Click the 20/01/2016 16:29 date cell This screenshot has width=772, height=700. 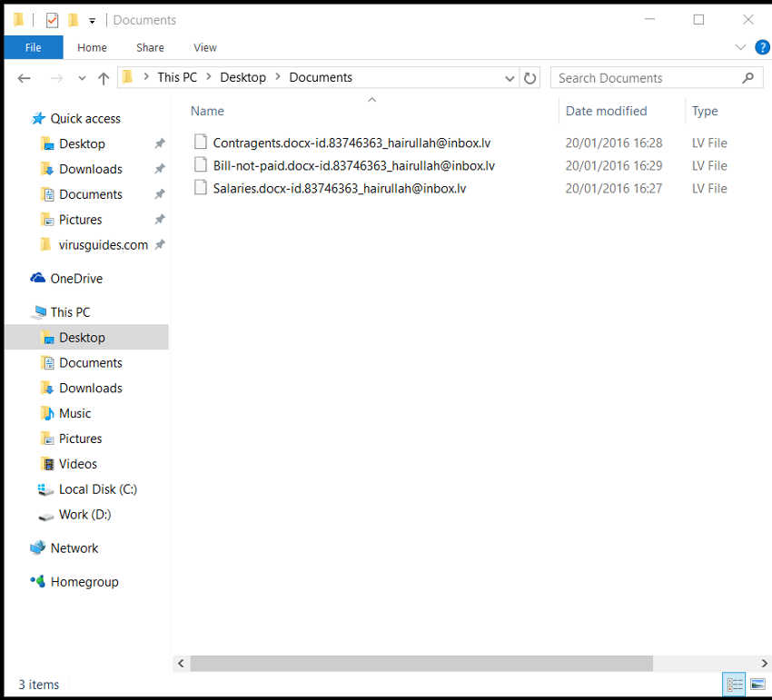[613, 165]
